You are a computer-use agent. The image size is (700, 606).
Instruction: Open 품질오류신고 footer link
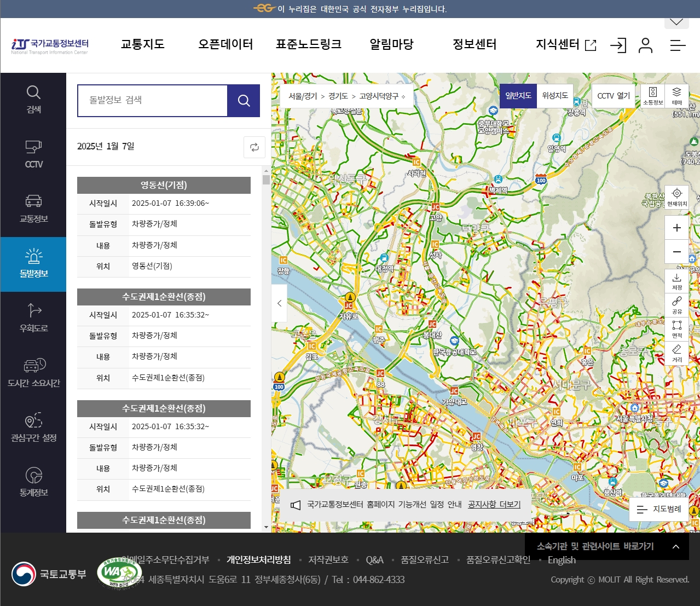coord(425,559)
